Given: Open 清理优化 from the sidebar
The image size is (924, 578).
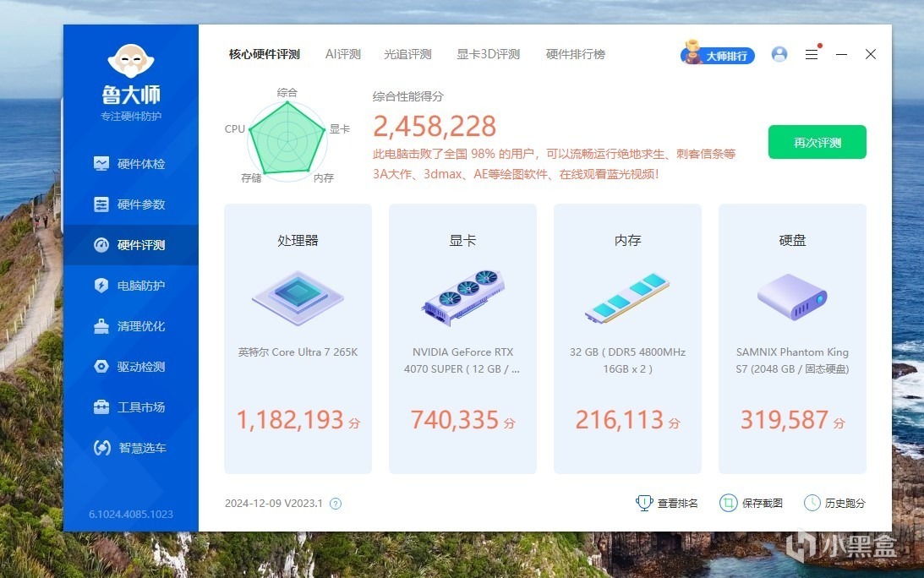Looking at the screenshot, I should 131,326.
